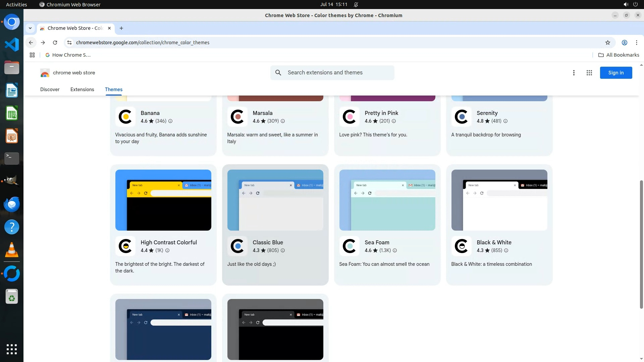The image size is (644, 362).
Task: Open a new browser tab
Action: pos(121,28)
